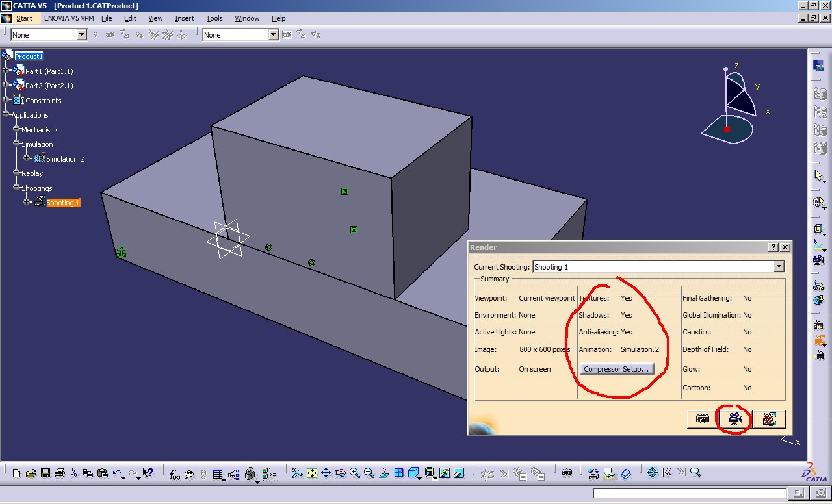
Task: Open the ENOVIA V5 VPM menu
Action: [x=69, y=18]
